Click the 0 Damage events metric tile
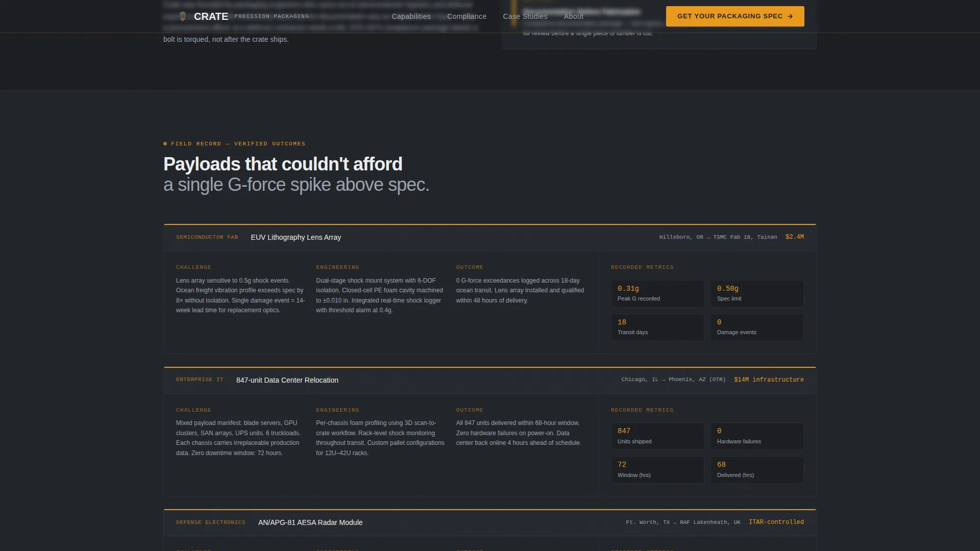980x551 pixels. 757,328
